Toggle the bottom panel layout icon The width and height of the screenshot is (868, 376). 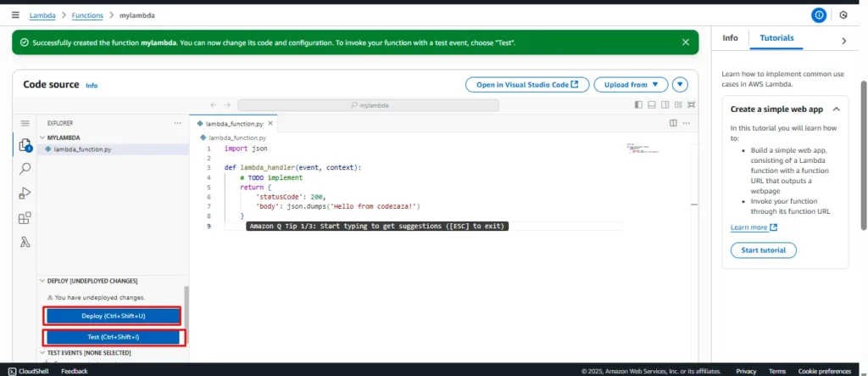pyautogui.click(x=652, y=104)
